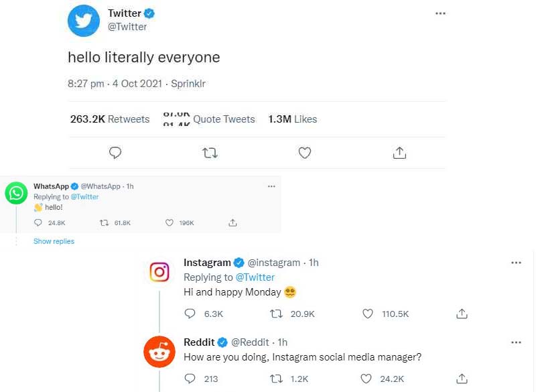
Task: Click the reply icon under Twitter's main tweet
Action: (115, 153)
